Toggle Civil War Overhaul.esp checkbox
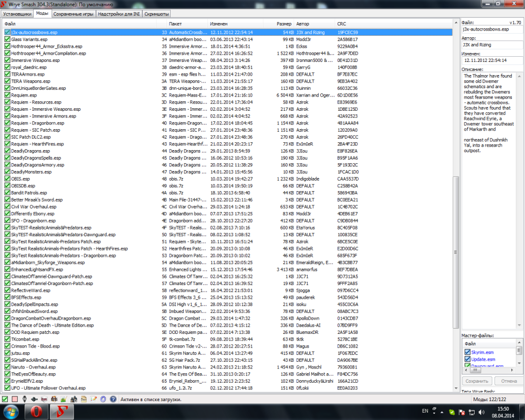The image size is (525, 420). tap(7, 207)
